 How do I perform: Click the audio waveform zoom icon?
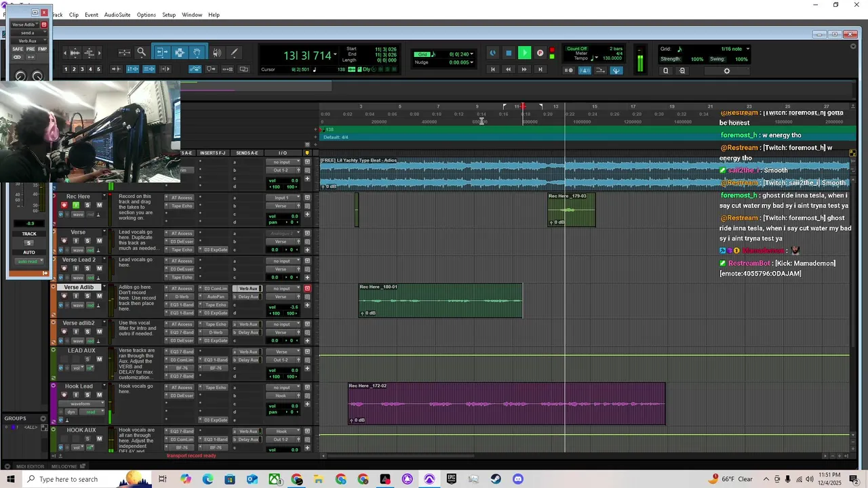75,52
